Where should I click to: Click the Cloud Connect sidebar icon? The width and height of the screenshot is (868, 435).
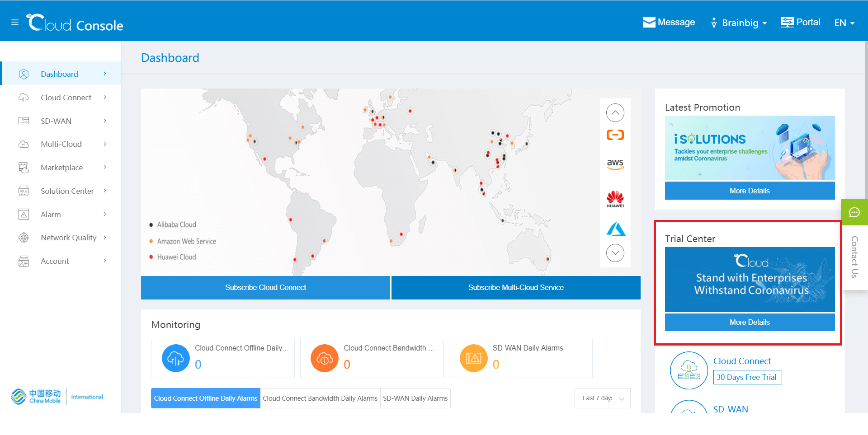coord(24,98)
